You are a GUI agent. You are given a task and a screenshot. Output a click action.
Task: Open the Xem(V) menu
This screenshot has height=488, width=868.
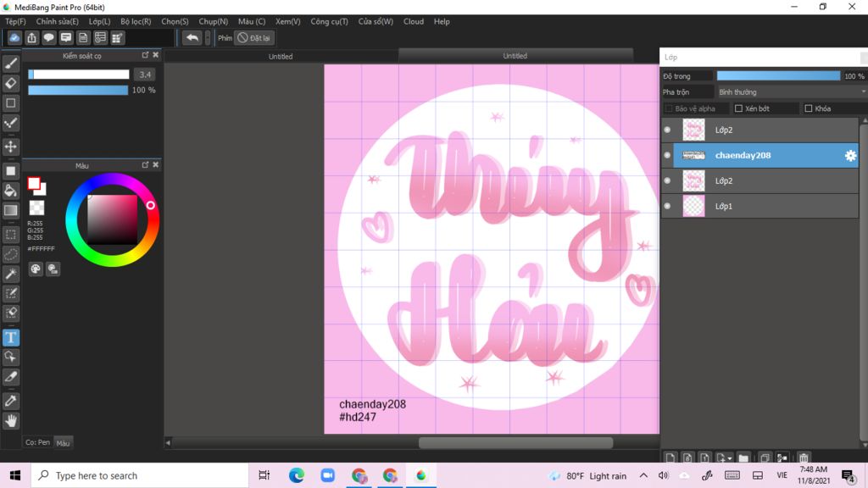click(x=288, y=21)
